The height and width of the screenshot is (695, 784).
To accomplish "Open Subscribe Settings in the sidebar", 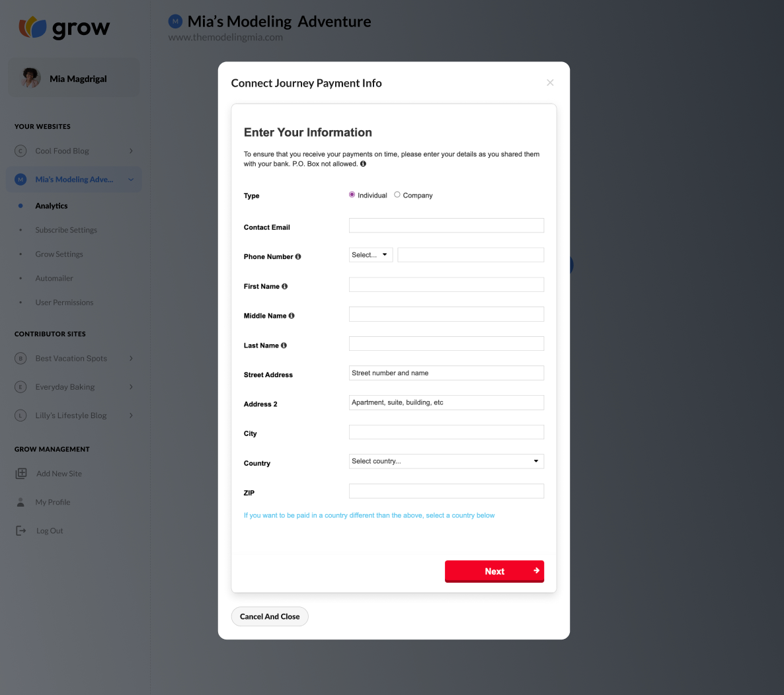I will coord(66,230).
